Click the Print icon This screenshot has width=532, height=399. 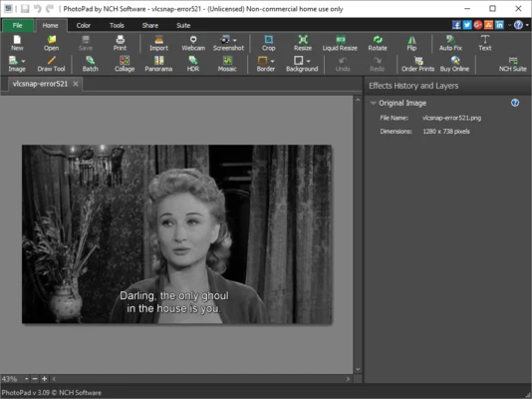point(120,43)
